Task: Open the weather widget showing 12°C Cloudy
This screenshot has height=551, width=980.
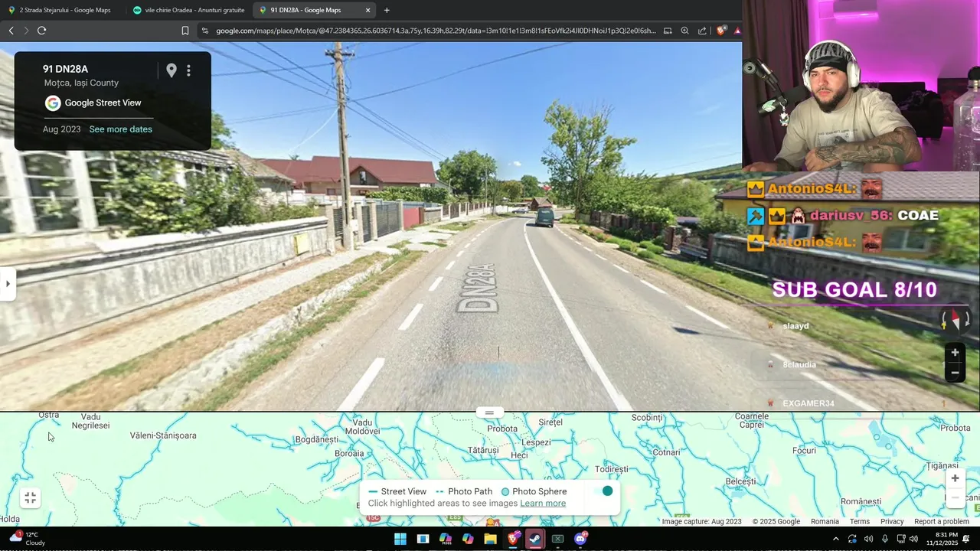Action: pos(27,539)
